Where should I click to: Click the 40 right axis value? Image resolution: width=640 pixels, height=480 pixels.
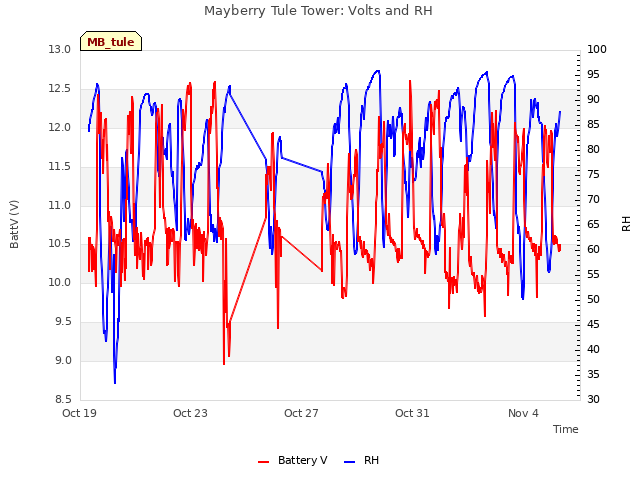pyautogui.click(x=593, y=349)
